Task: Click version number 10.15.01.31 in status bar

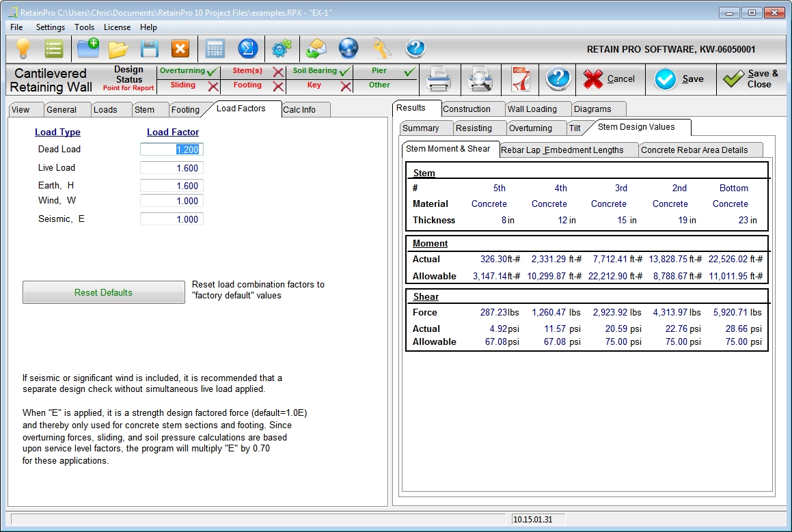Action: (x=533, y=520)
